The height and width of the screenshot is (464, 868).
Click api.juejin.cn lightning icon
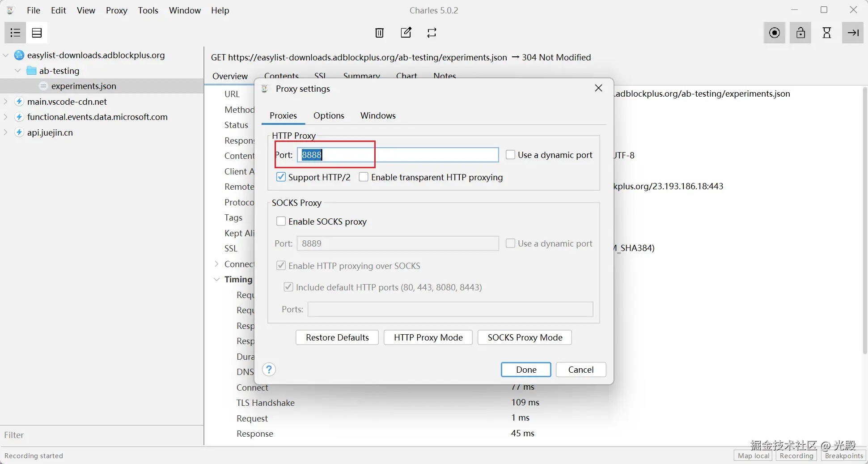coord(19,132)
